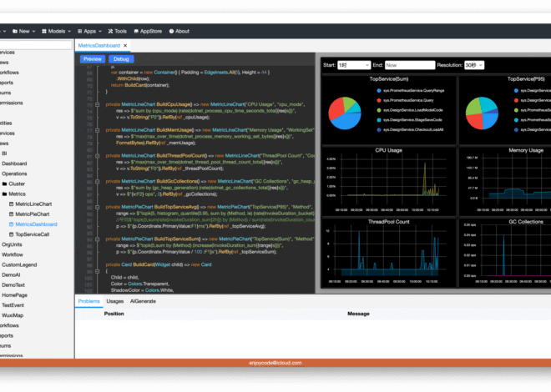The width and height of the screenshot is (551, 392).
Task: Click the Tools menu item
Action: [x=118, y=31]
